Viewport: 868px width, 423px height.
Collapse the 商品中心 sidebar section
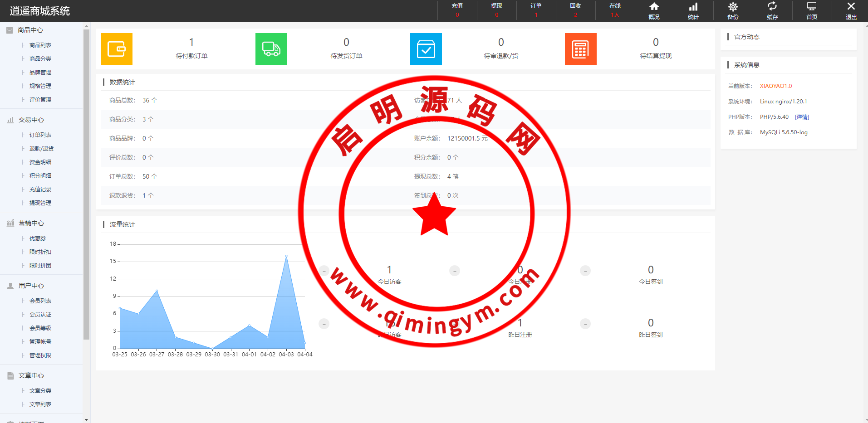[x=30, y=30]
